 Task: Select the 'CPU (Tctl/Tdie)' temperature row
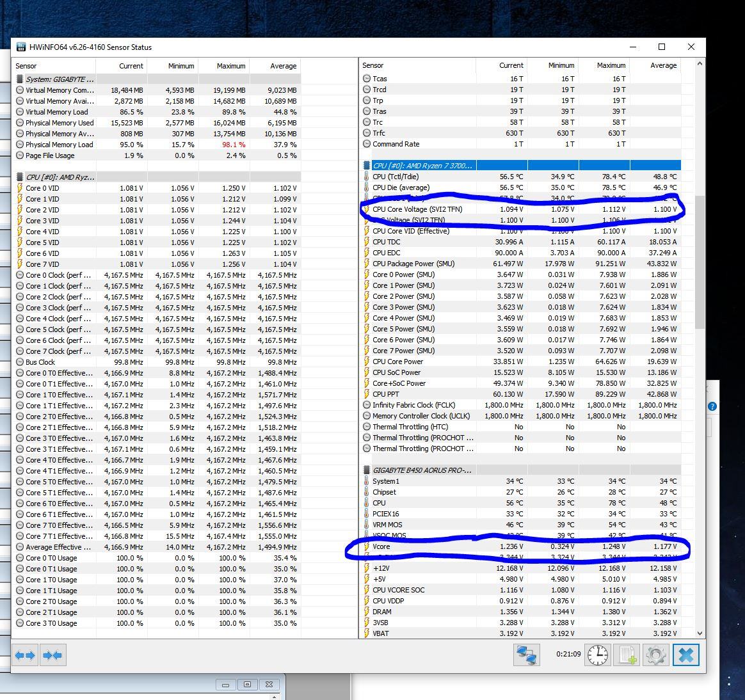point(521,177)
